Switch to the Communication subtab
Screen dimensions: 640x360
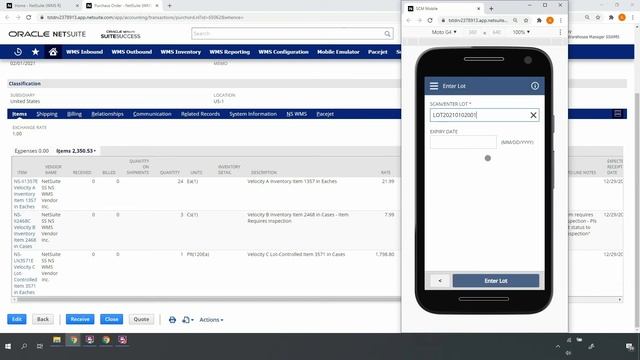[152, 114]
